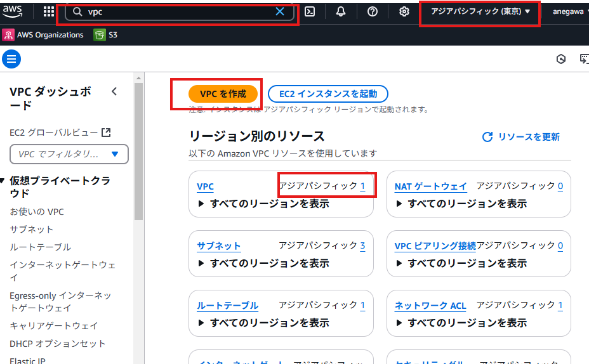Screen dimensions: 589x364
Task: Open EC2 グローバルビュー external link
Action: coord(60,133)
